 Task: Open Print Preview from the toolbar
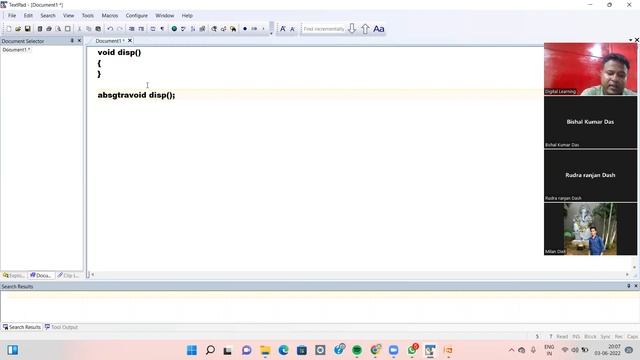click(58, 29)
